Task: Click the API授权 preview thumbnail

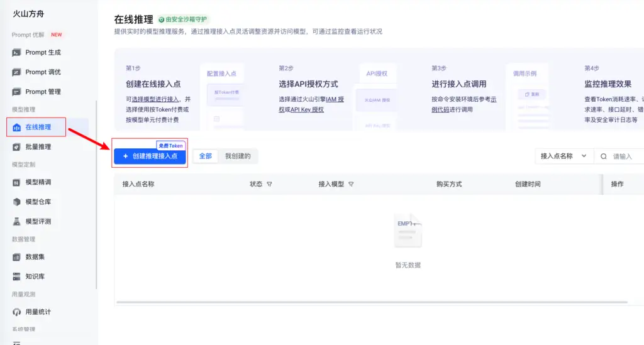Action: pyautogui.click(x=377, y=97)
